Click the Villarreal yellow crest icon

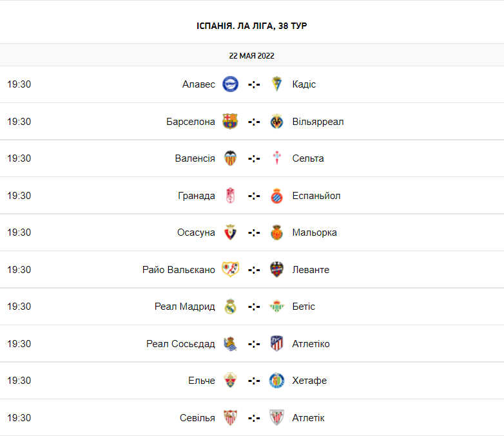point(277,122)
